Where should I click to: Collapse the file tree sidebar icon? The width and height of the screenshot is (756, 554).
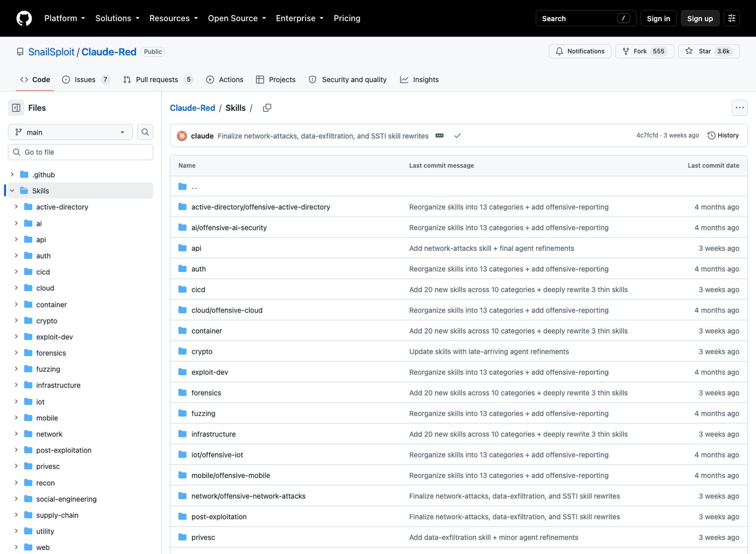[x=16, y=108]
